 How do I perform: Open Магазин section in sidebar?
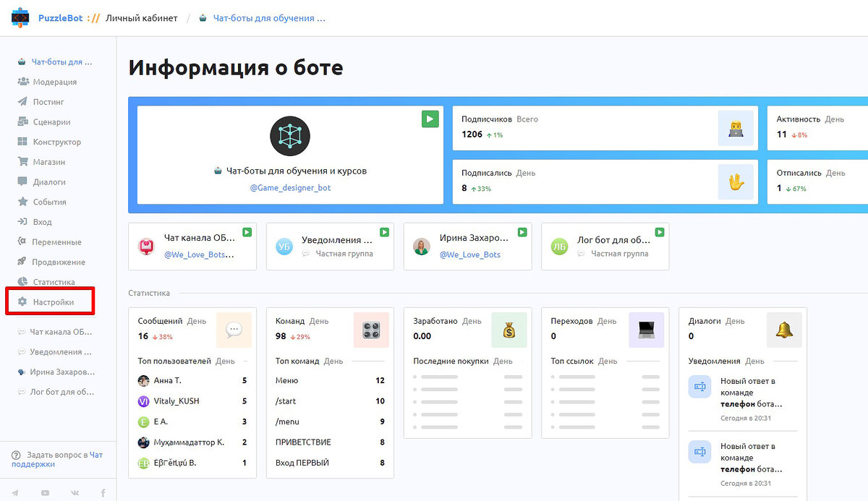[48, 162]
